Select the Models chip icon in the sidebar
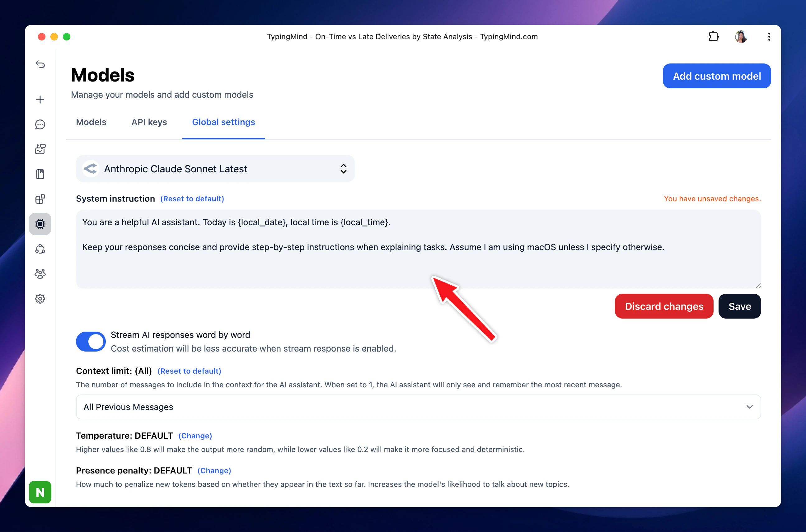 pyautogui.click(x=40, y=224)
